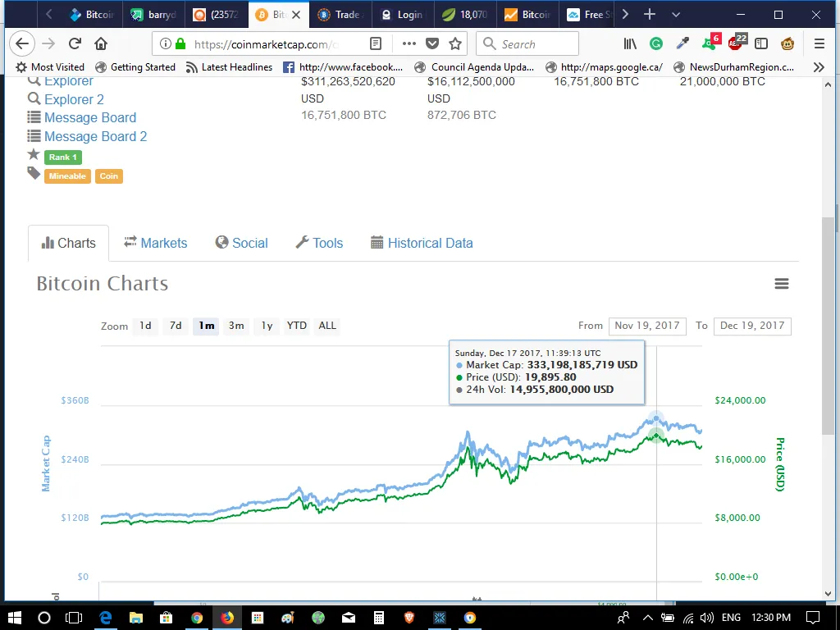840x630 pixels.
Task: Open the Explorer 2 link
Action: click(x=74, y=99)
